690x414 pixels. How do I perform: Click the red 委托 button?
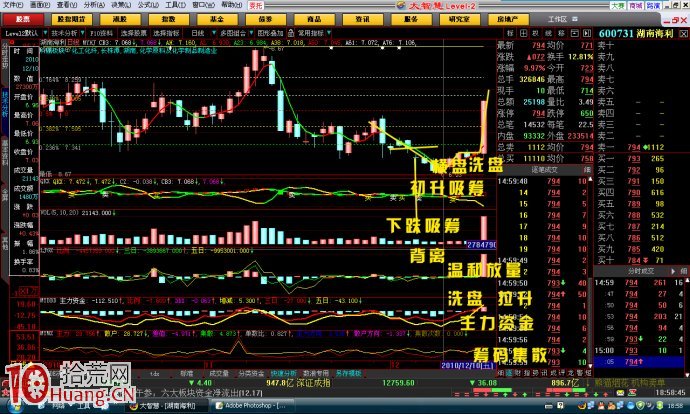click(256, 5)
